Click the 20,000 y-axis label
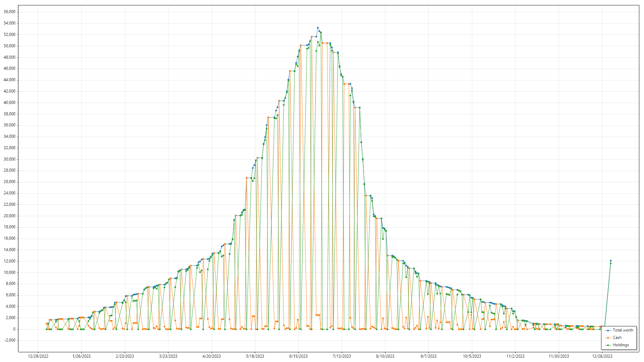The height and width of the screenshot is (362, 644). coord(9,216)
